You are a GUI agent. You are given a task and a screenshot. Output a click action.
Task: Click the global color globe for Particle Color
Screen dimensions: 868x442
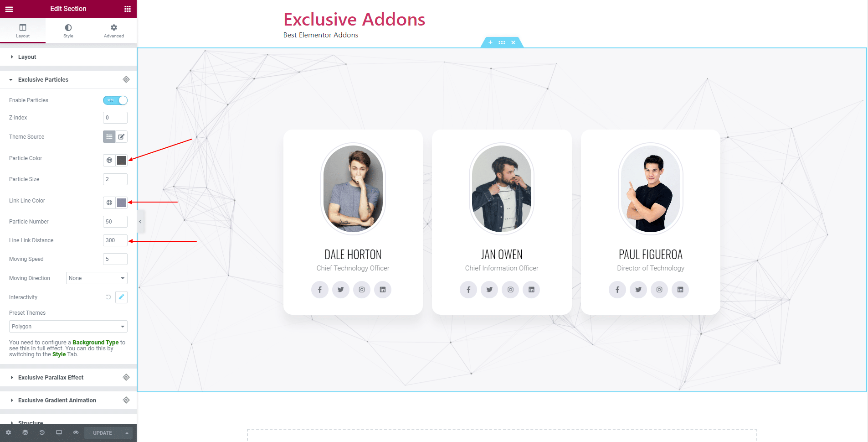click(x=109, y=160)
